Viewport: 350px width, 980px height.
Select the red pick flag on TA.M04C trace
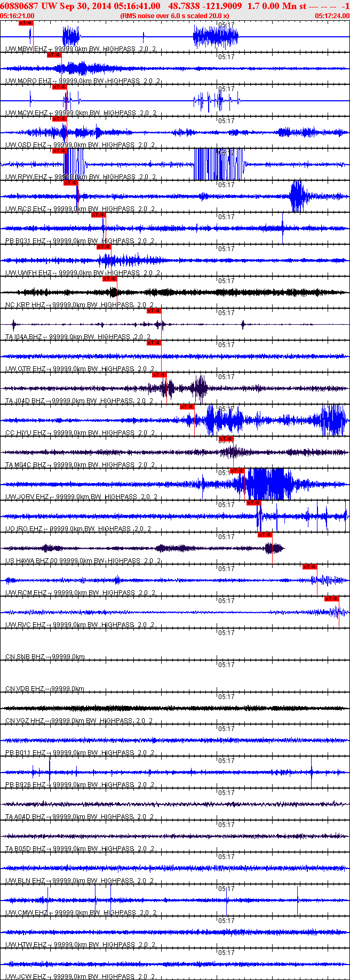[226, 439]
